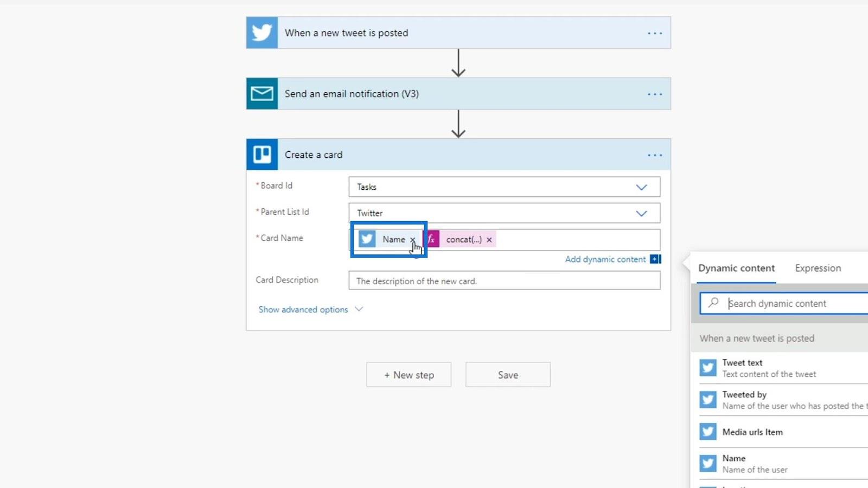Expand the Board Id dropdown arrow

pos(641,187)
